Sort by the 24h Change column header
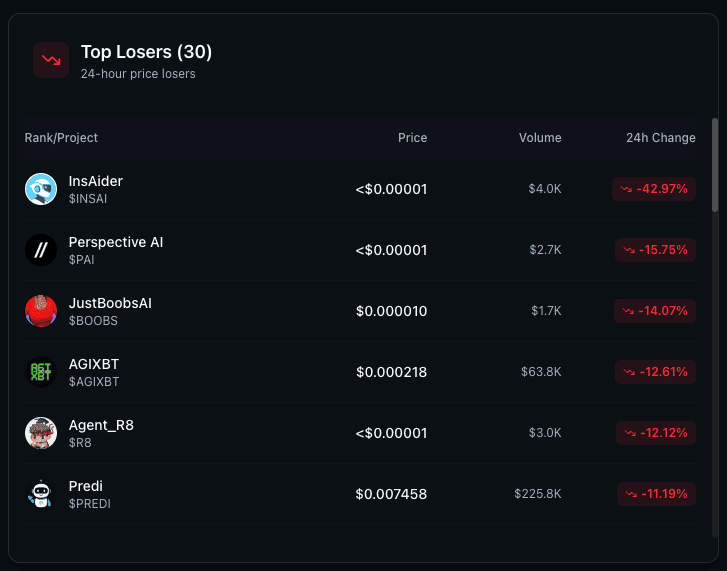This screenshot has width=727, height=571. click(660, 138)
